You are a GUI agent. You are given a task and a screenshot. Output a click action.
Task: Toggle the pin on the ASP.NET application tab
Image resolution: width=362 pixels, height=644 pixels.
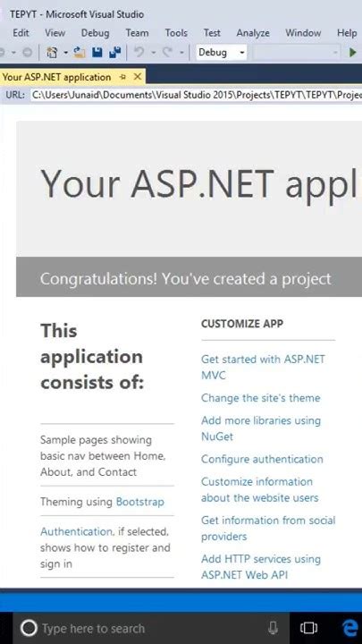point(122,77)
